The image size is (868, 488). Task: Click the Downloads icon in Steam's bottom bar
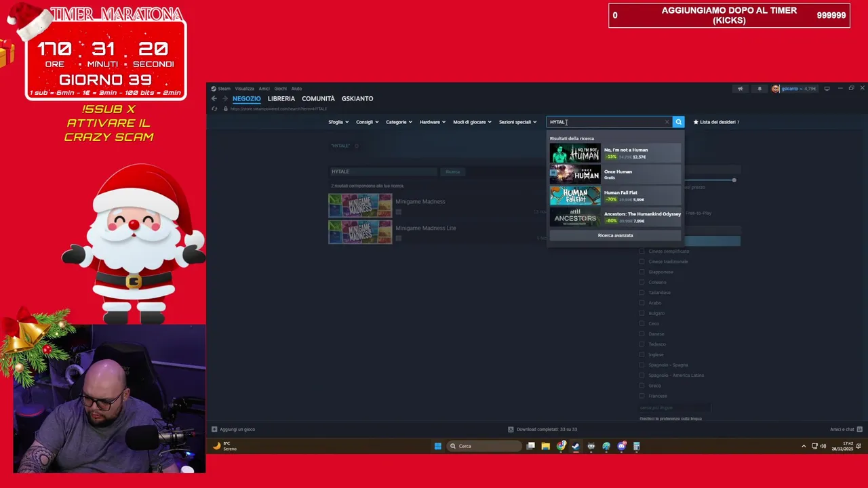point(511,429)
